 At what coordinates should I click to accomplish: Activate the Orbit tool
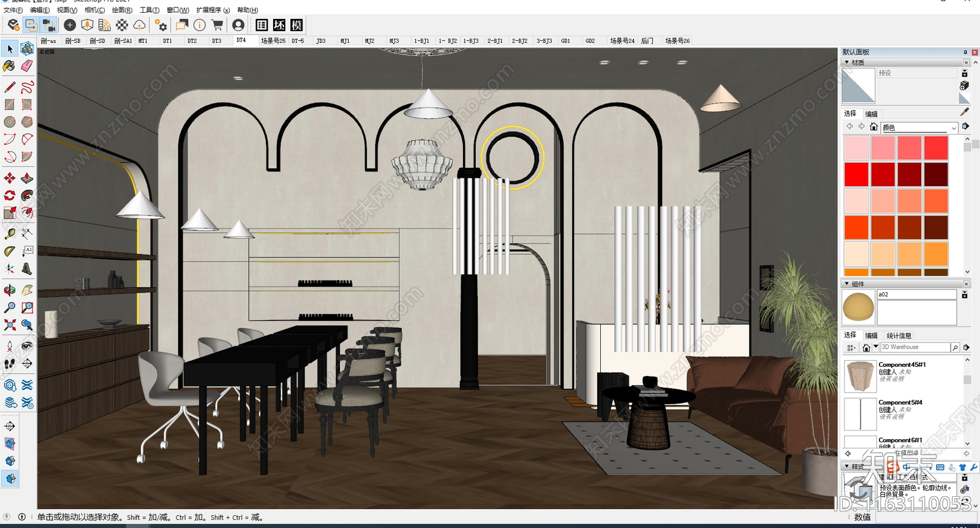tap(10, 290)
